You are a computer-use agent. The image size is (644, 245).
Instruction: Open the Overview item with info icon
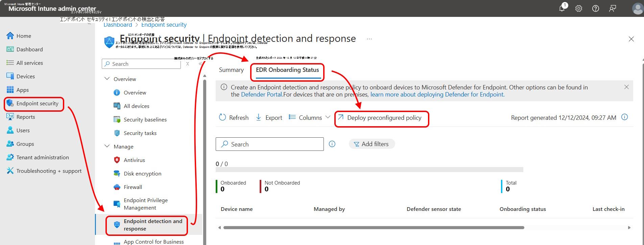tap(130, 92)
